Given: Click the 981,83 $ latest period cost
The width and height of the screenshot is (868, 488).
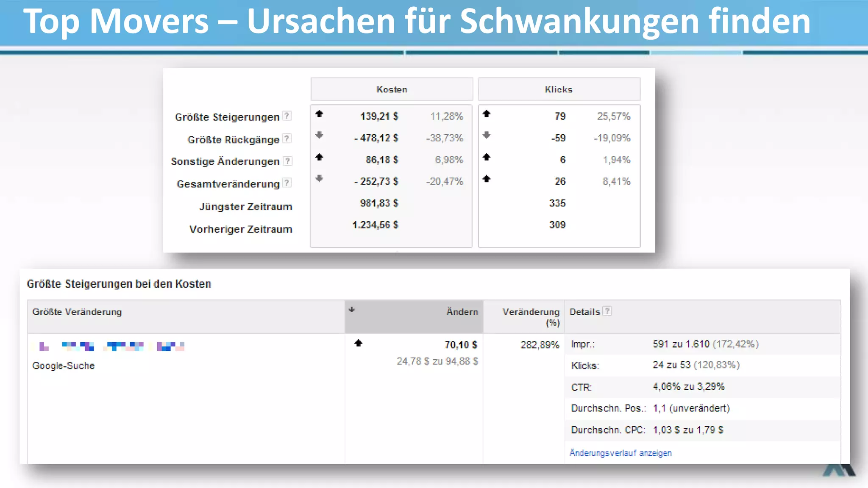Looking at the screenshot, I should 379,203.
